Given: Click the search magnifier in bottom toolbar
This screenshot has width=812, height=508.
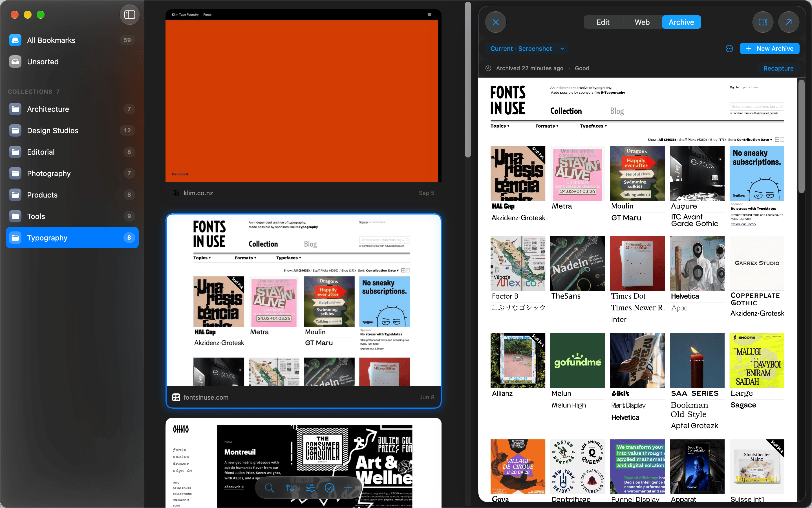Looking at the screenshot, I should click(x=269, y=487).
